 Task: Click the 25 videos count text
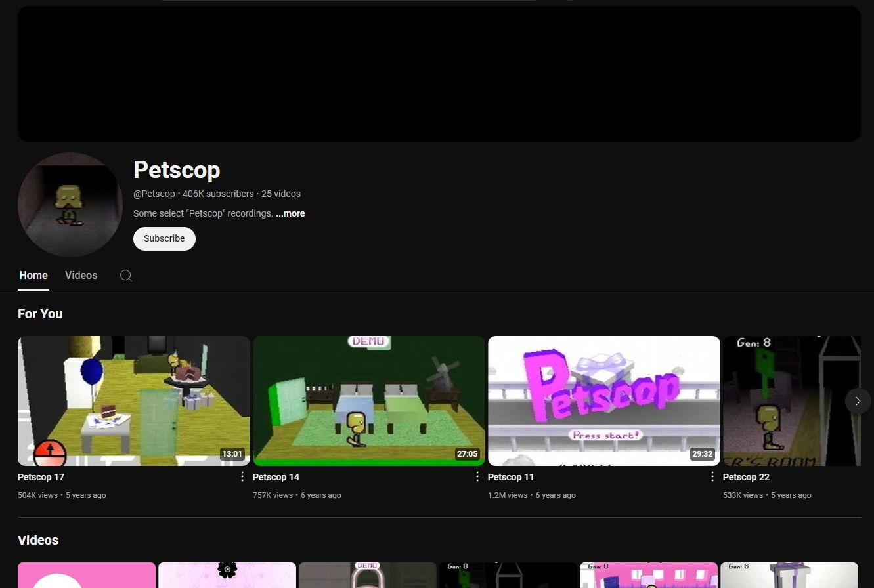tap(281, 194)
